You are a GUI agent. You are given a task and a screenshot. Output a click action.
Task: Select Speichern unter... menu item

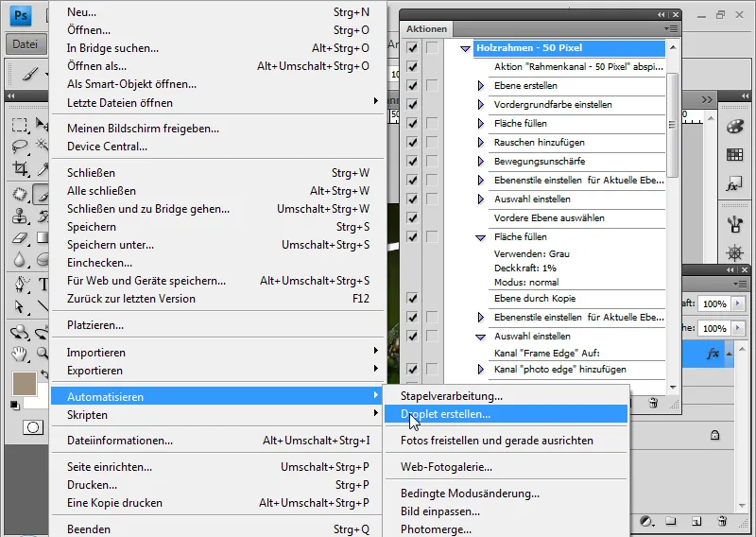point(216,245)
